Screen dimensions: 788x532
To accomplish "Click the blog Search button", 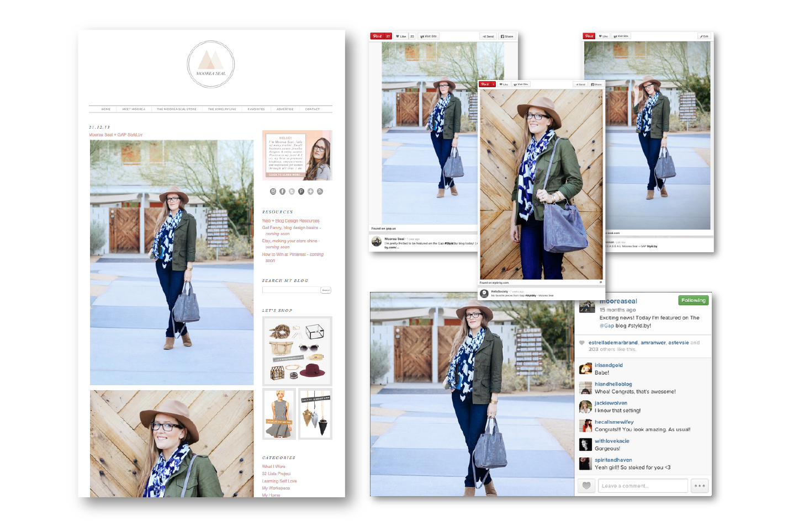I will 326,290.
